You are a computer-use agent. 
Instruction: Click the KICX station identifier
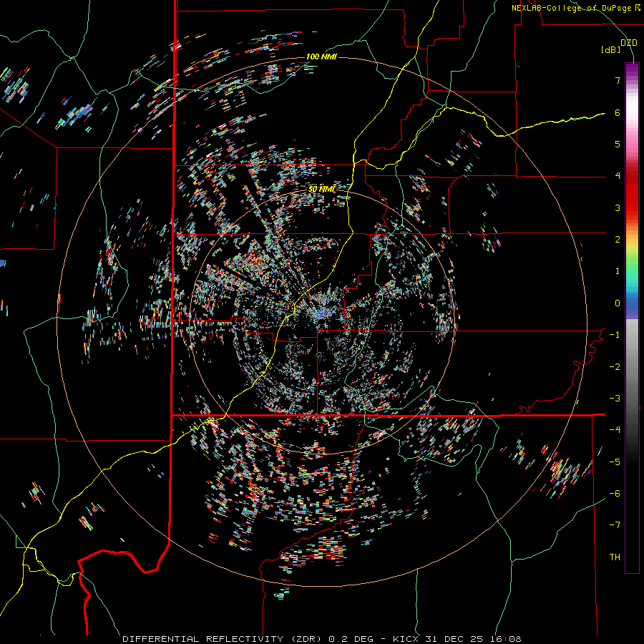pos(406,639)
